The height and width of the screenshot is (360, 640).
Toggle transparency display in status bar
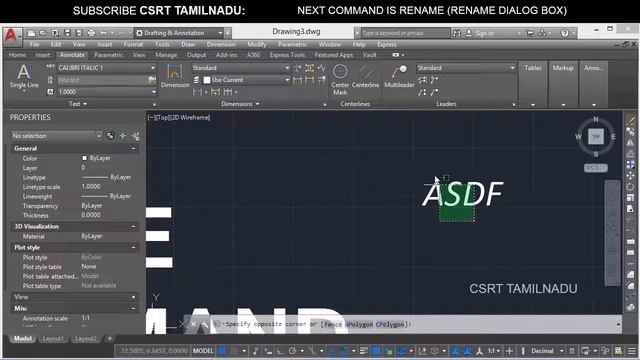[x=376, y=351]
